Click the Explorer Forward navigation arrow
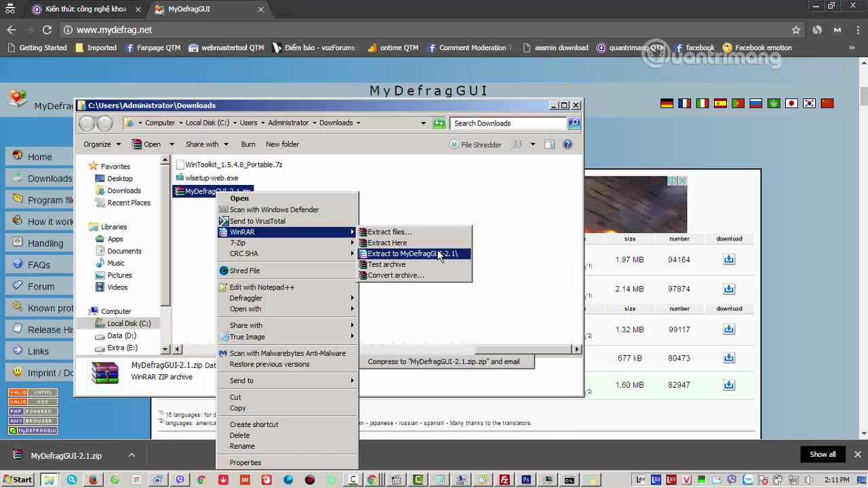 tap(104, 123)
